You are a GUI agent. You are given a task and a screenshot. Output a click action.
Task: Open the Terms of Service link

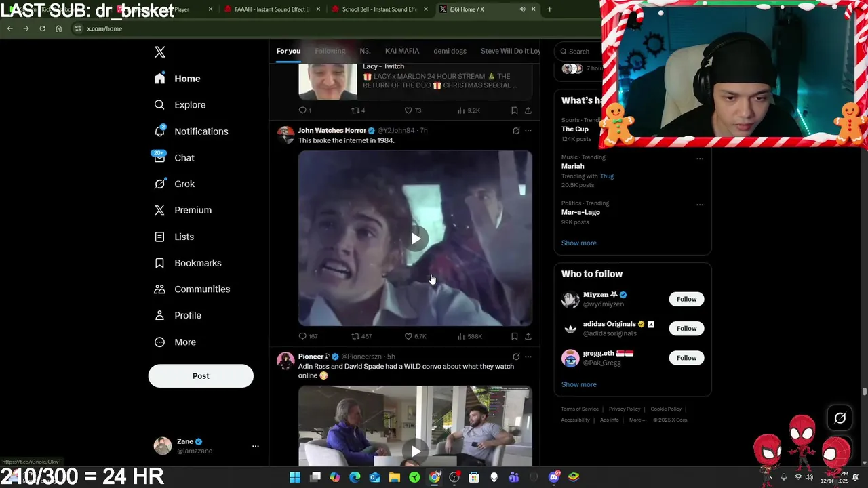pyautogui.click(x=580, y=409)
